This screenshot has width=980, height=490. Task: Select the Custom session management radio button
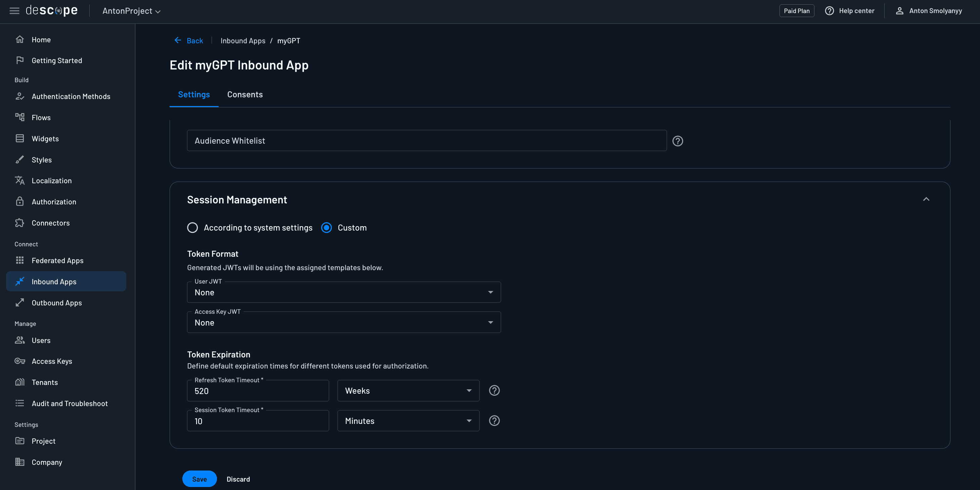pyautogui.click(x=326, y=228)
